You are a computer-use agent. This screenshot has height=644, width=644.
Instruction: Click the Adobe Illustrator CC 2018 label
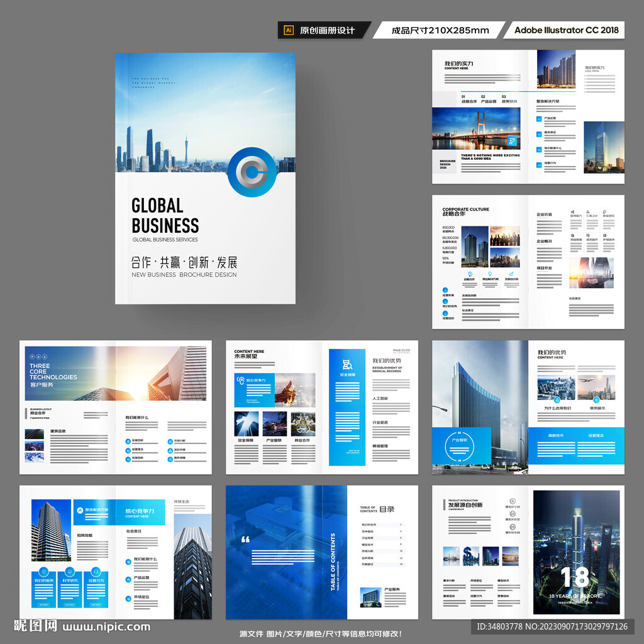567,30
